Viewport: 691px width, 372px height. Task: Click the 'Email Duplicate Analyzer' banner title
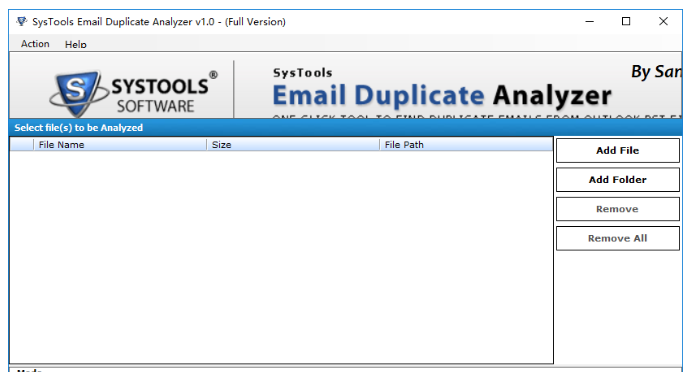coord(442,95)
